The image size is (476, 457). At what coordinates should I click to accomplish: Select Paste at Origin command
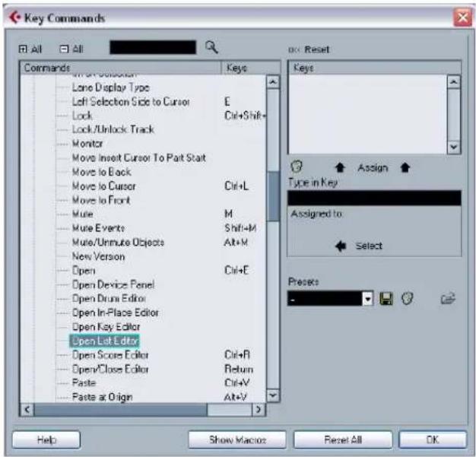(x=103, y=397)
